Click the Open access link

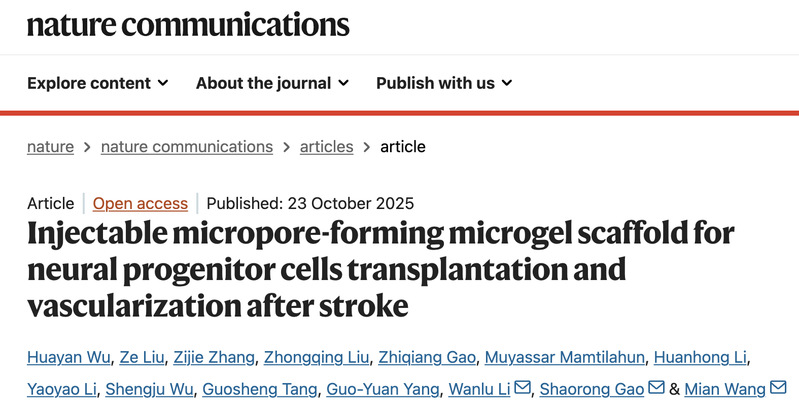pyautogui.click(x=140, y=203)
